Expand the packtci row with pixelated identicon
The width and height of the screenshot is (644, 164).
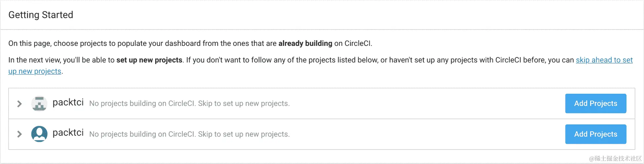(x=19, y=104)
